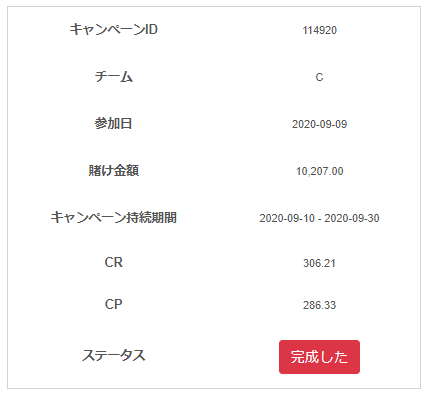The image size is (430, 398).
Task: Click the チーム label
Action: click(113, 77)
